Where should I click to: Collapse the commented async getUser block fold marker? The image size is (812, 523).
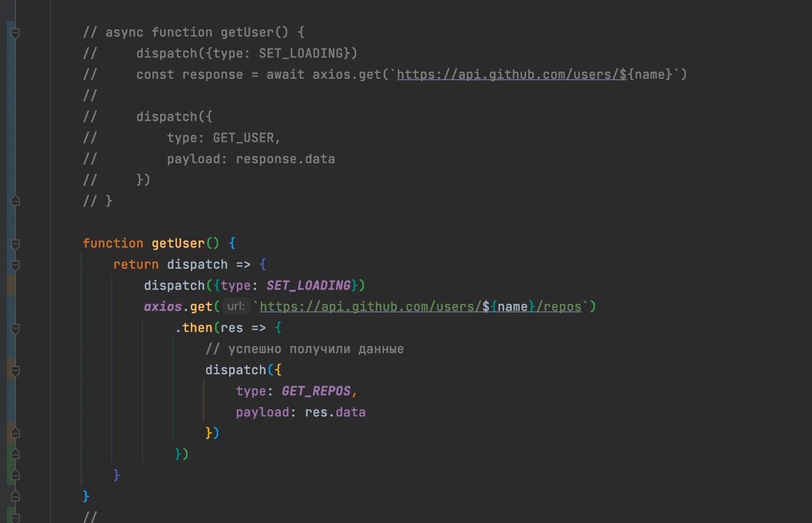click(x=16, y=32)
